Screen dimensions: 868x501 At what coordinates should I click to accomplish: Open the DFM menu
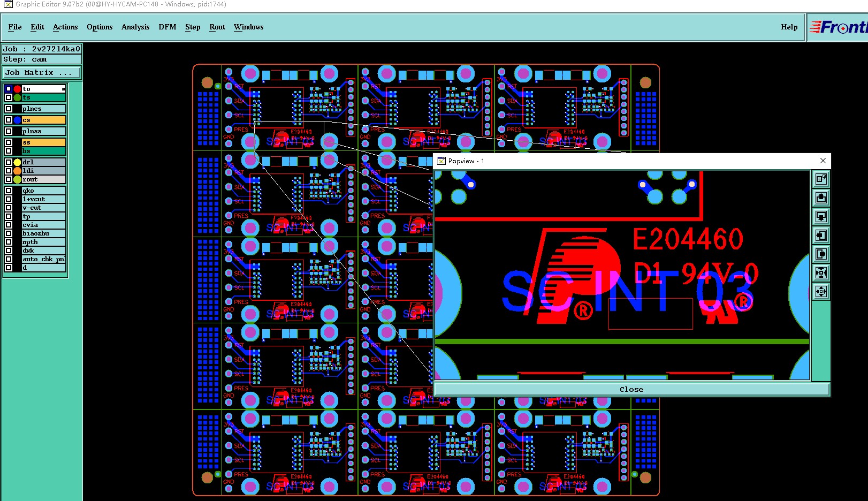(x=167, y=27)
